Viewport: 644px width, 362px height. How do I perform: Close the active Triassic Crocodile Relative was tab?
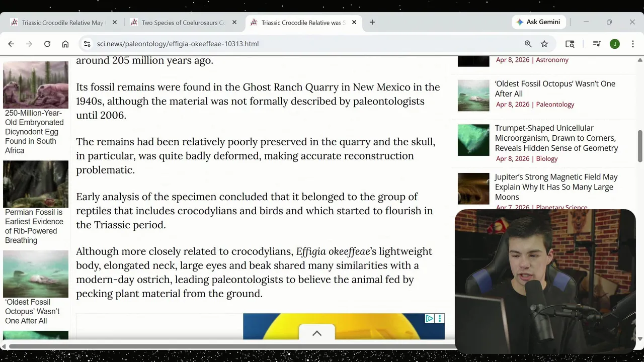pos(354,22)
